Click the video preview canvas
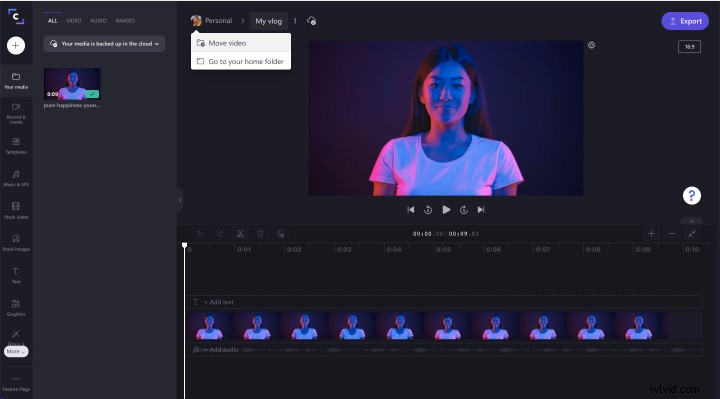Viewport: 720px width, 399px height. coord(446,118)
